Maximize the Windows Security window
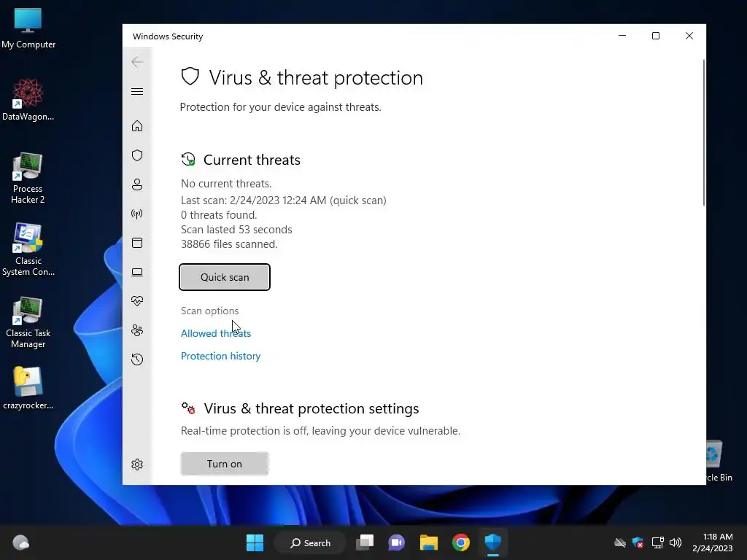747x560 pixels. [x=656, y=36]
